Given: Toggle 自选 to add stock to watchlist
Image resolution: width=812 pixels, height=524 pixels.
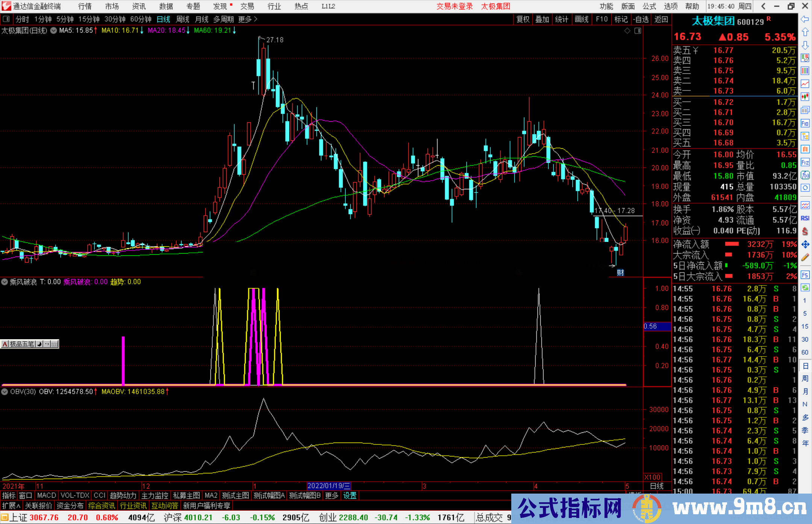Looking at the screenshot, I should [641, 19].
